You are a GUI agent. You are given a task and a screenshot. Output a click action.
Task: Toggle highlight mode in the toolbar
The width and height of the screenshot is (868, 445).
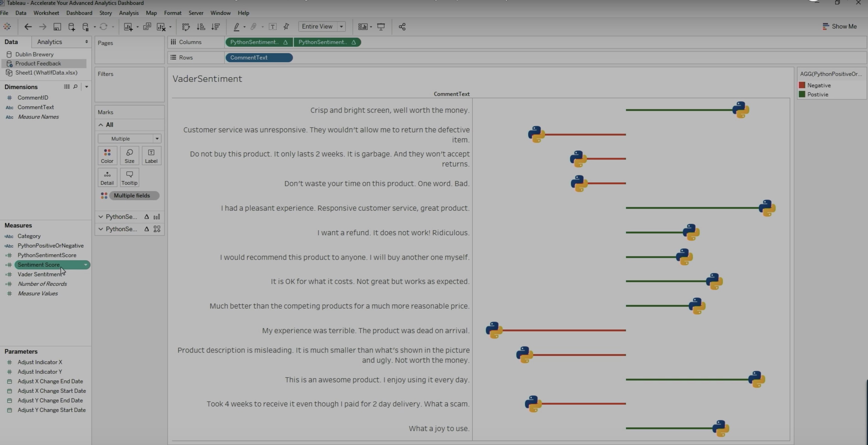(x=237, y=27)
